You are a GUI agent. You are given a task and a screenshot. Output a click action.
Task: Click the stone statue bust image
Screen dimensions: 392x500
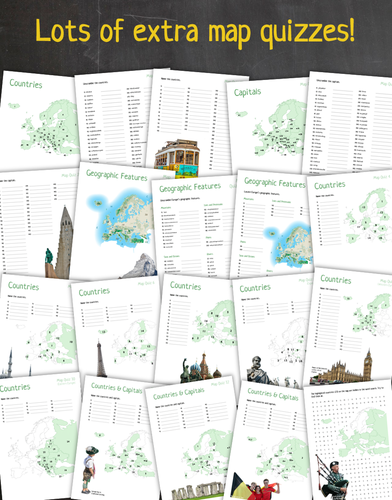[259, 370]
